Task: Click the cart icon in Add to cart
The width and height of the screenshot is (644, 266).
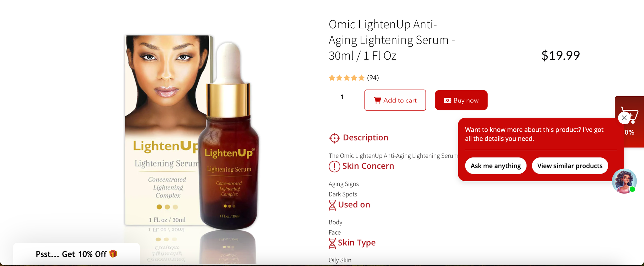Action: point(377,100)
